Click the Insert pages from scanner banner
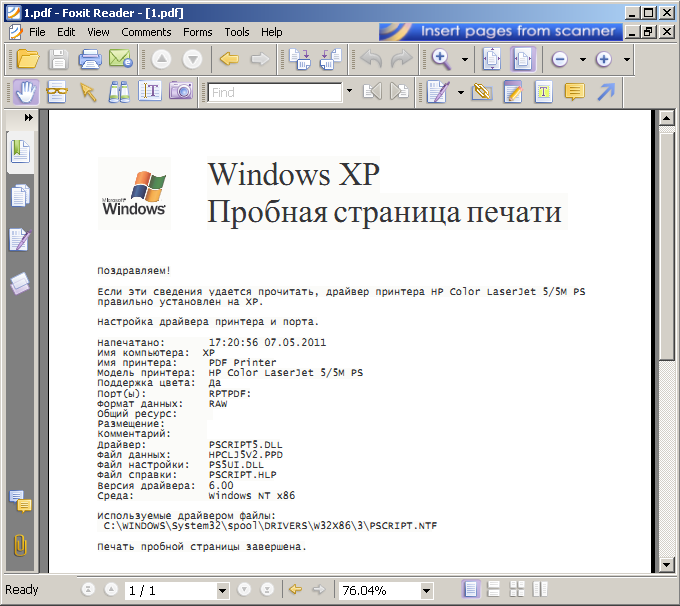Viewport: 680px width, 606px height. coord(500,32)
